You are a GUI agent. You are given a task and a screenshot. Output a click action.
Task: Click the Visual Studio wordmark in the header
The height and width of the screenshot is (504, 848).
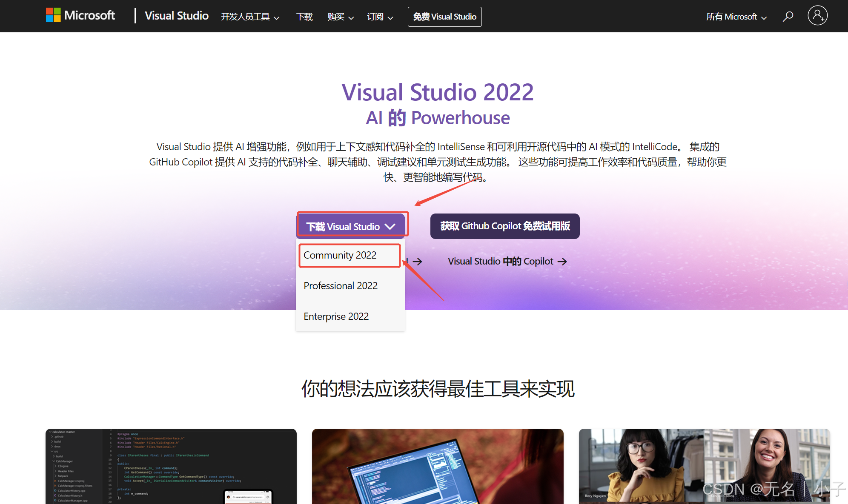pyautogui.click(x=176, y=16)
